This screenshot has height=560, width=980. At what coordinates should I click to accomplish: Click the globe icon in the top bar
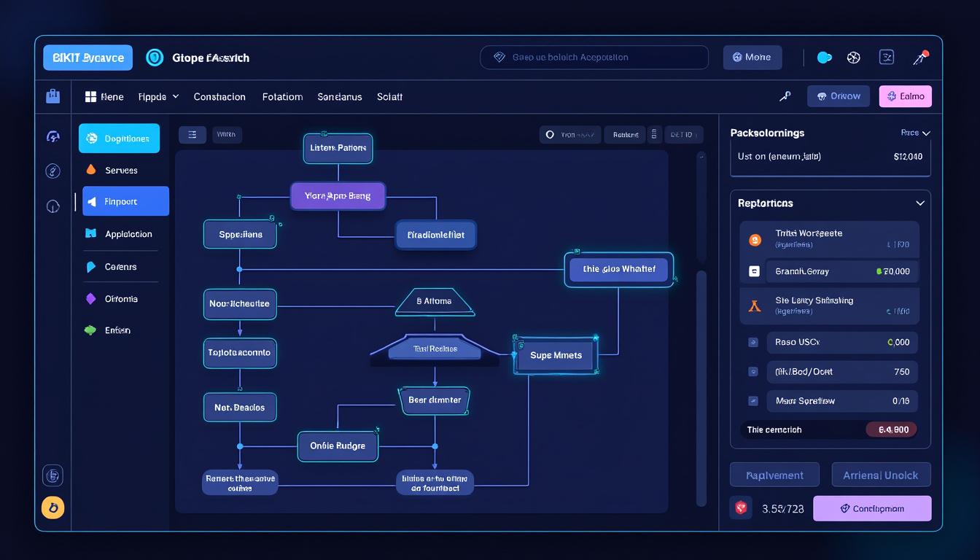854,58
